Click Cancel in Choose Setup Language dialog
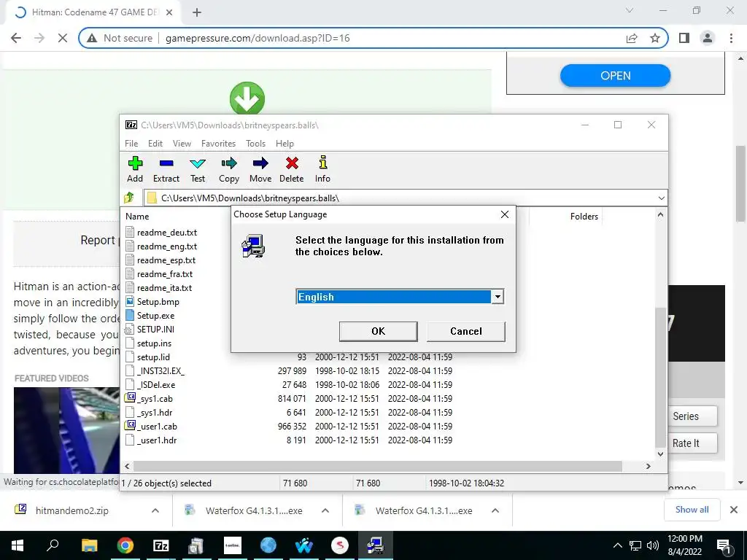Image resolution: width=747 pixels, height=560 pixels. [x=466, y=332]
